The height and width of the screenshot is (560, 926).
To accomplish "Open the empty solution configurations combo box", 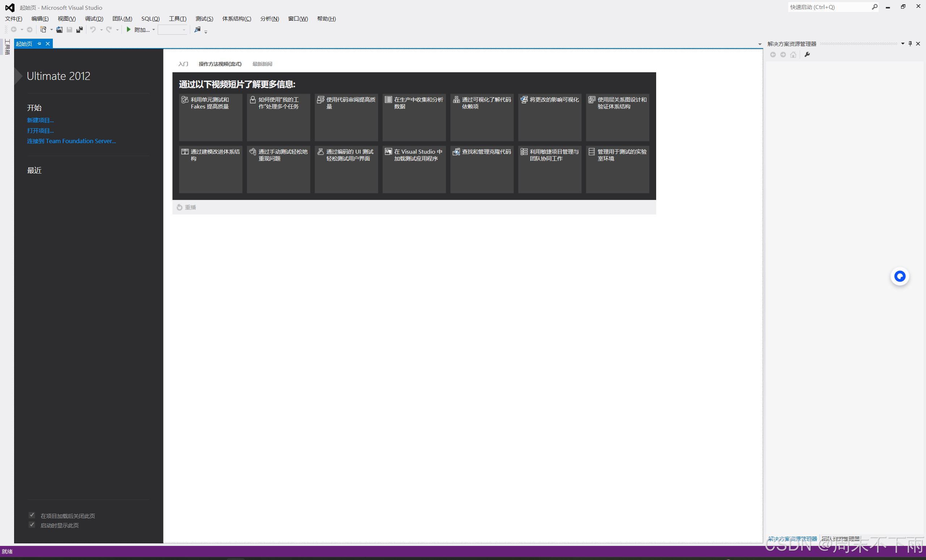I will [x=173, y=30].
